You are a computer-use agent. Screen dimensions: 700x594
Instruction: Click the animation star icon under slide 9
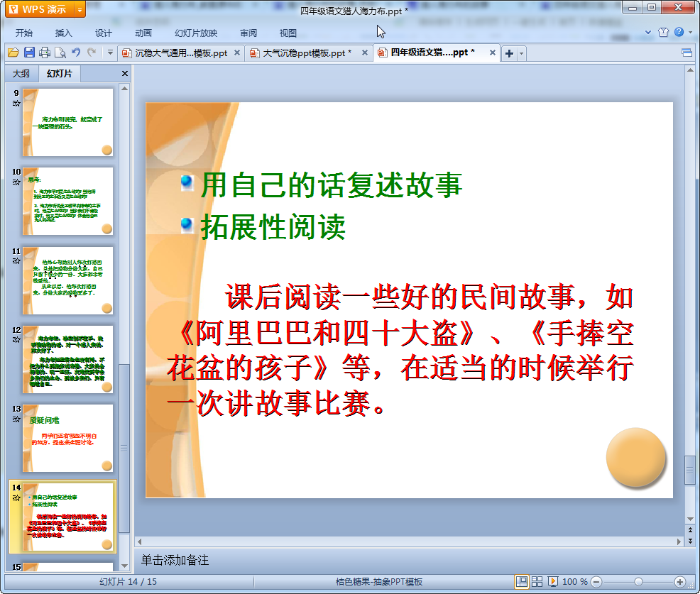[x=16, y=104]
